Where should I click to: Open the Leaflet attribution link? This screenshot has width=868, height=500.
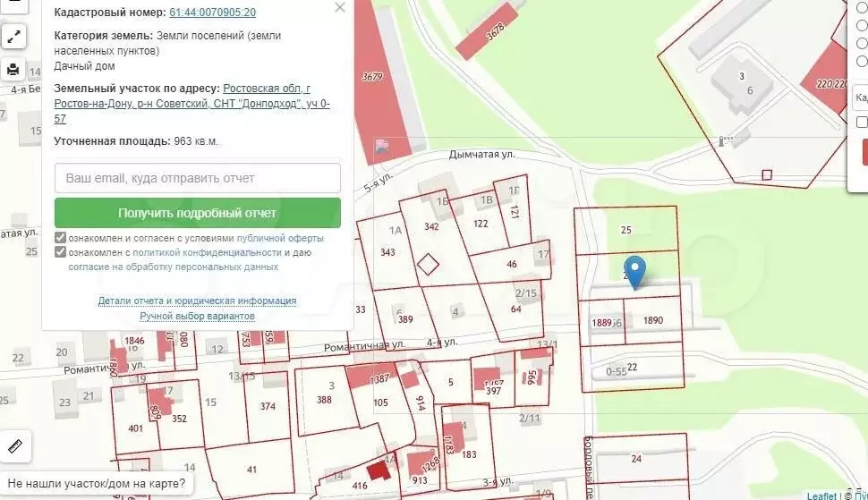(x=821, y=496)
